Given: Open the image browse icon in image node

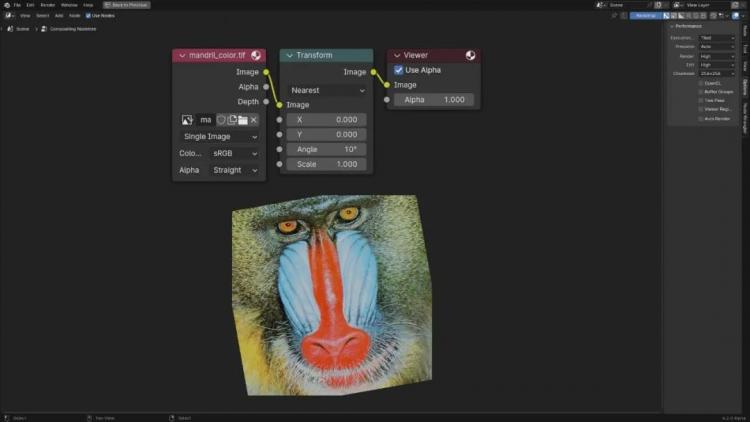Looking at the screenshot, I should pyautogui.click(x=187, y=120).
